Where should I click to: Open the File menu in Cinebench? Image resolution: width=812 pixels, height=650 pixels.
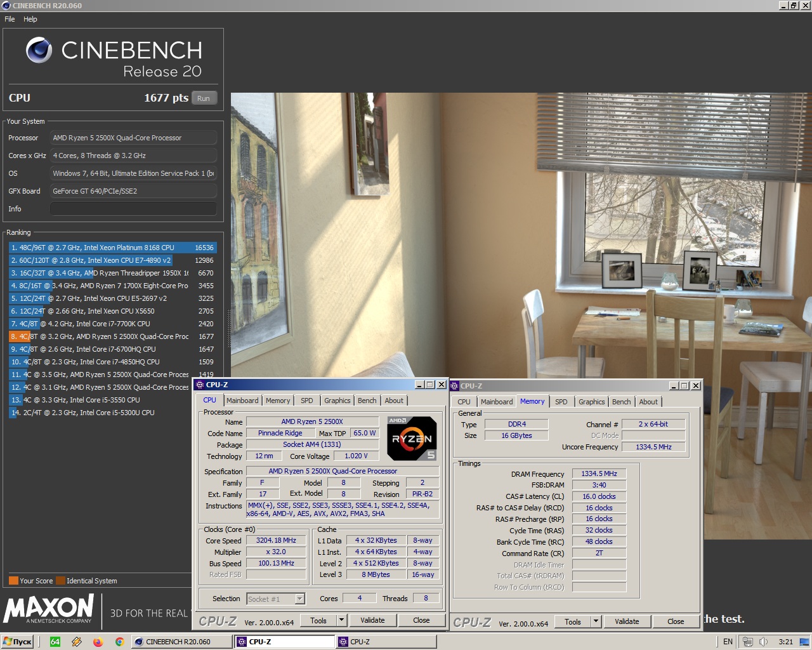[x=10, y=19]
